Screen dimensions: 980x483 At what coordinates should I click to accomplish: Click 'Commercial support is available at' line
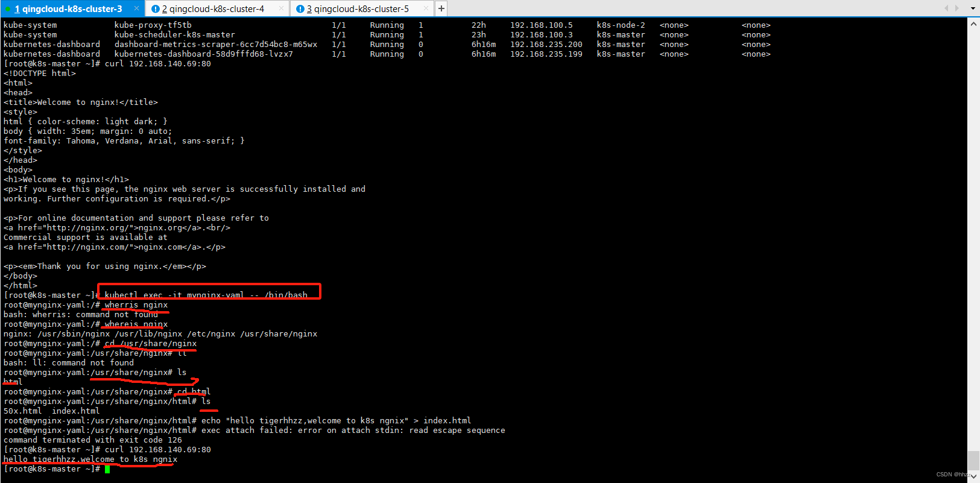pos(86,238)
